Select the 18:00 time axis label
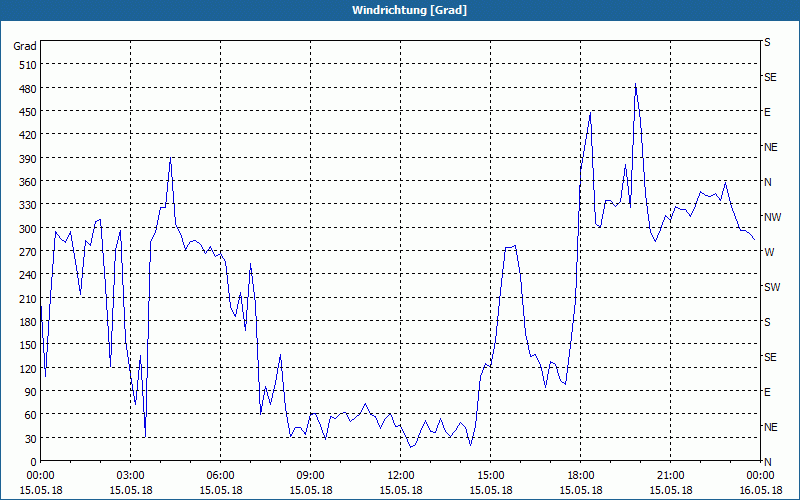Viewport: 800px width, 500px height. coord(581,476)
